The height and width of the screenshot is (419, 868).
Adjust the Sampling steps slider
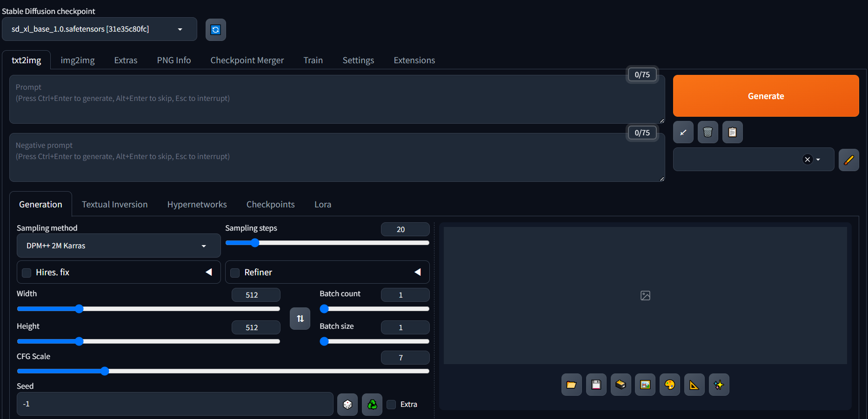327,243
